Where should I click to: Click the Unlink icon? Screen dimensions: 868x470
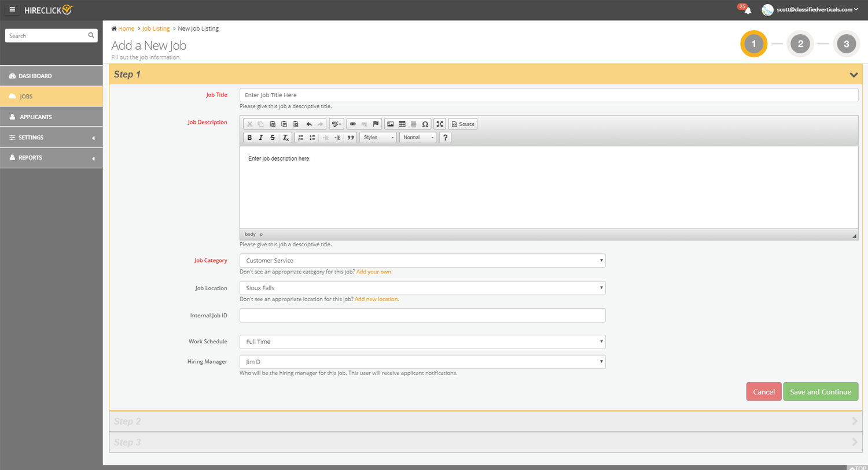364,124
